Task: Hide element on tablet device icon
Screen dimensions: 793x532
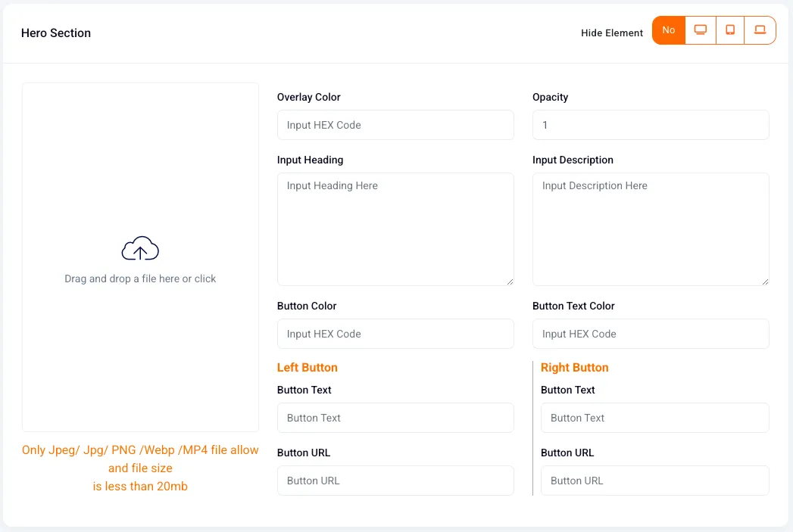Action: point(730,30)
